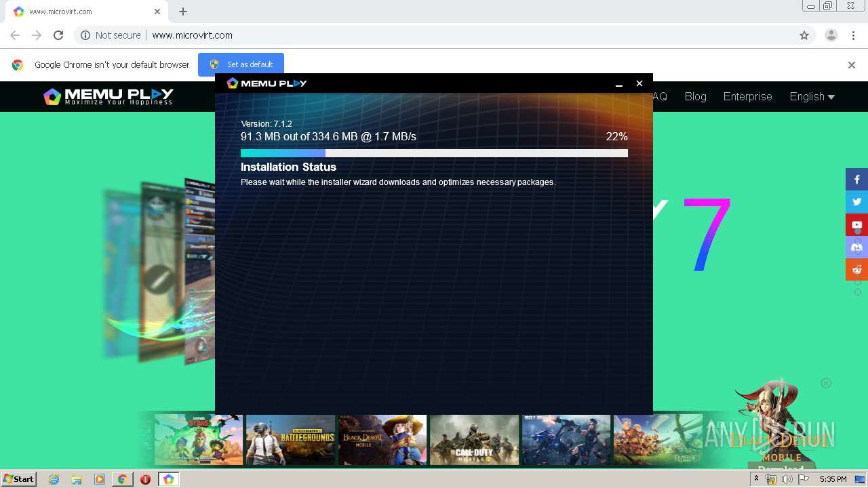Bookmark page with star icon
868x488 pixels.
click(x=804, y=35)
